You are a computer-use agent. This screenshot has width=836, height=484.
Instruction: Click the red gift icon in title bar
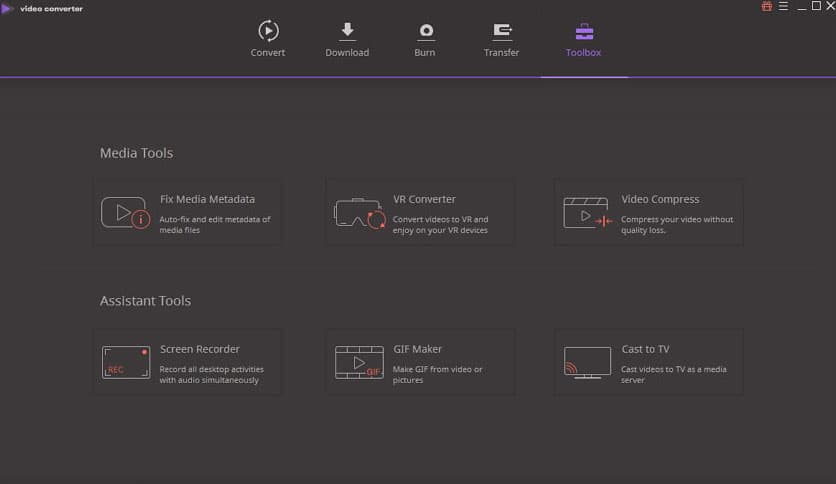[767, 6]
